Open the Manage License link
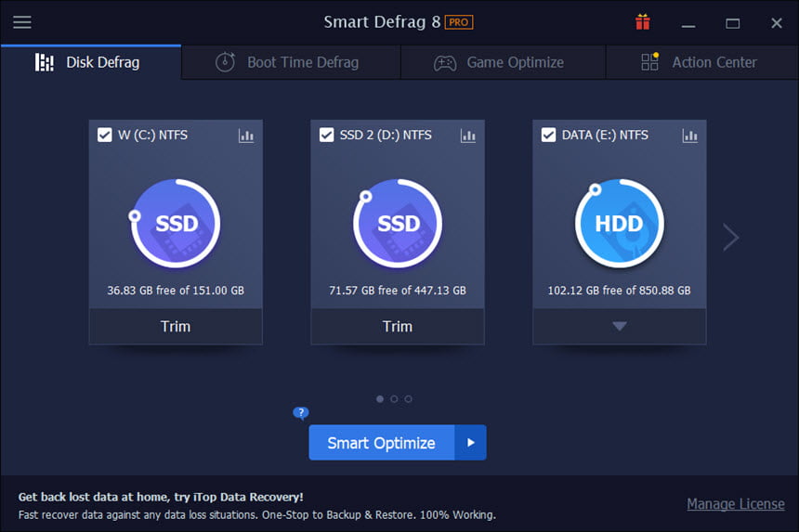The height and width of the screenshot is (532, 799). [735, 504]
